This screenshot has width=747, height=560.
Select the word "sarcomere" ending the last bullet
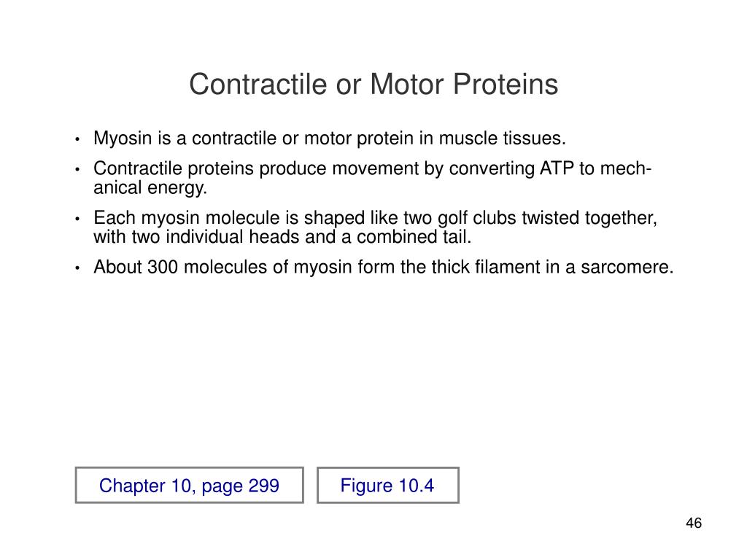click(x=624, y=267)
